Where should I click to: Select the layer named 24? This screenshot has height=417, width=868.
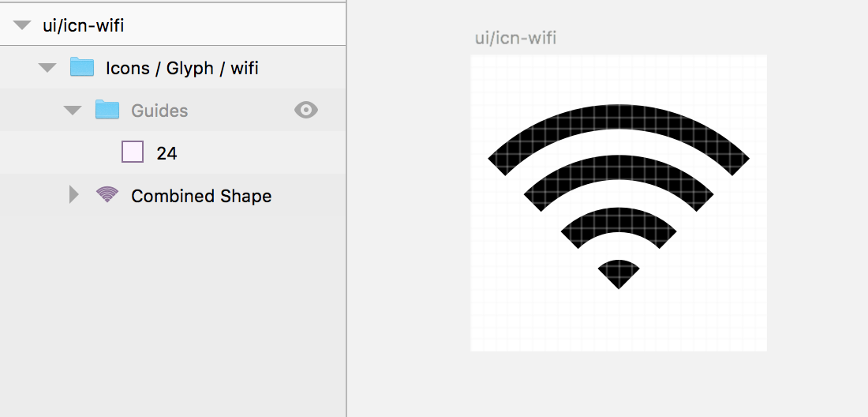click(166, 153)
